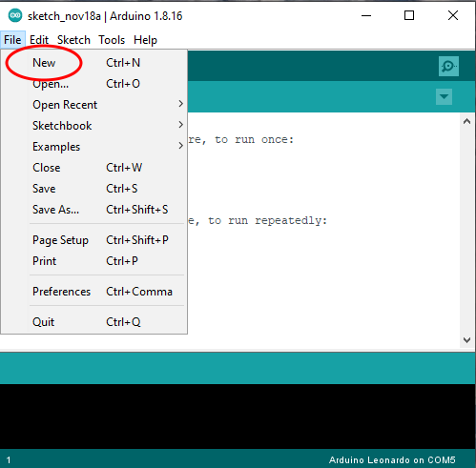
Task: Open the Tools menu
Action: point(112,40)
